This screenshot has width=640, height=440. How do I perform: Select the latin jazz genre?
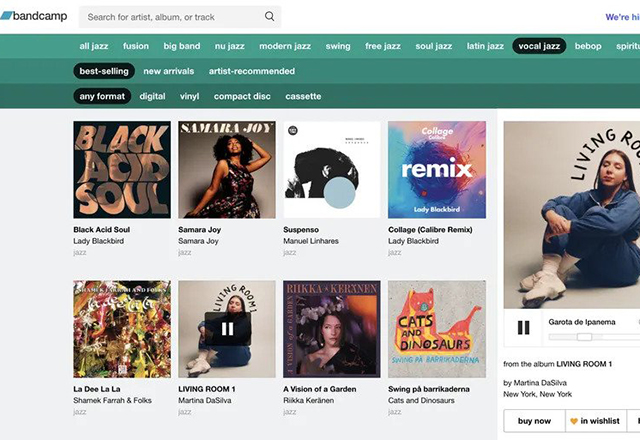(x=485, y=46)
